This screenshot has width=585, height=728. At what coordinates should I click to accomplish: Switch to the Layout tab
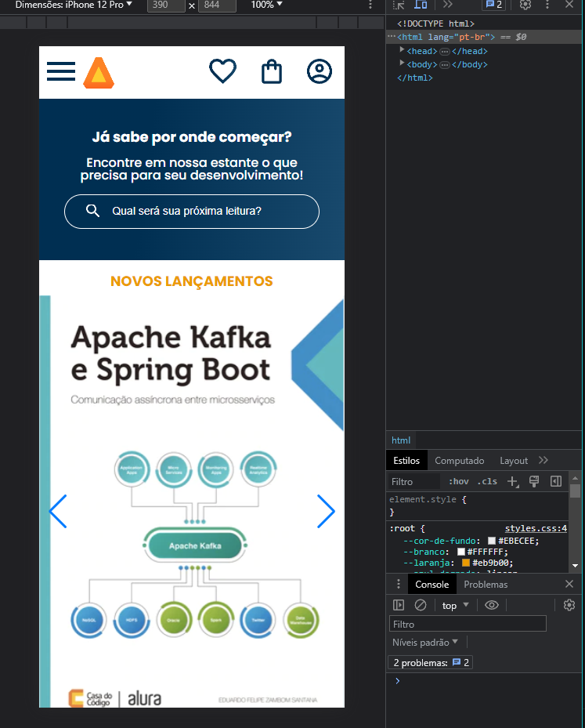point(514,461)
